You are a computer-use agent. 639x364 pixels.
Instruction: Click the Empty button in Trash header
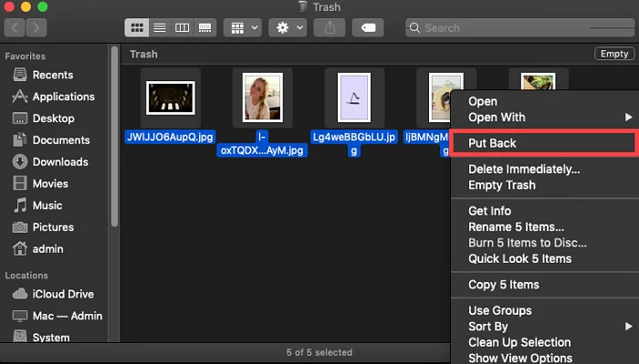[x=614, y=54]
